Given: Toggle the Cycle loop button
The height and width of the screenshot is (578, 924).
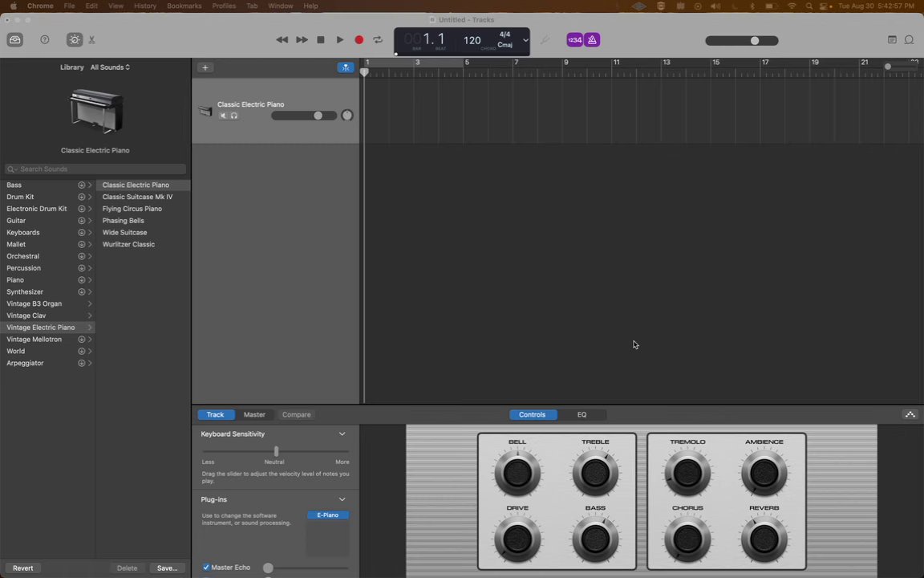Looking at the screenshot, I should pyautogui.click(x=378, y=39).
